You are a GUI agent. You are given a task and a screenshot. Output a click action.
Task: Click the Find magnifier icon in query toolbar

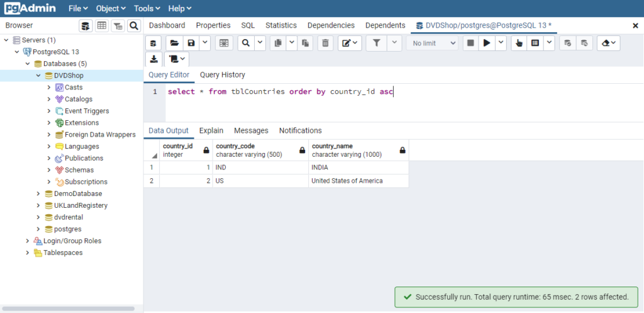coord(246,43)
